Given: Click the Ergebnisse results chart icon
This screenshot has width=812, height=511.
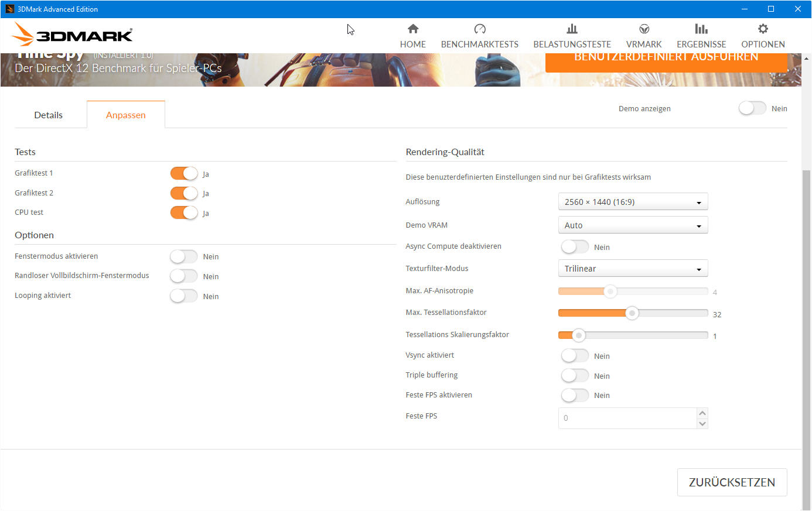Looking at the screenshot, I should (701, 29).
